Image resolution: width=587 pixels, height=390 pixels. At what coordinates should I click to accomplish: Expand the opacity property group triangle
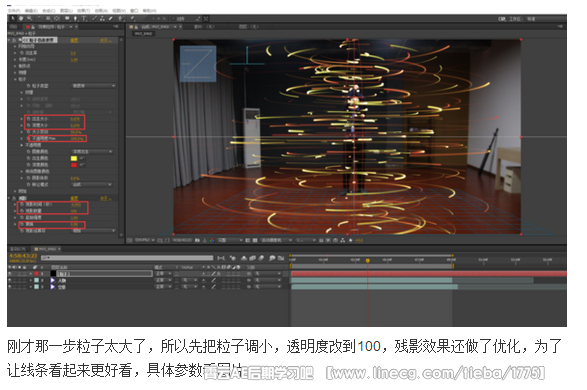coord(22,145)
